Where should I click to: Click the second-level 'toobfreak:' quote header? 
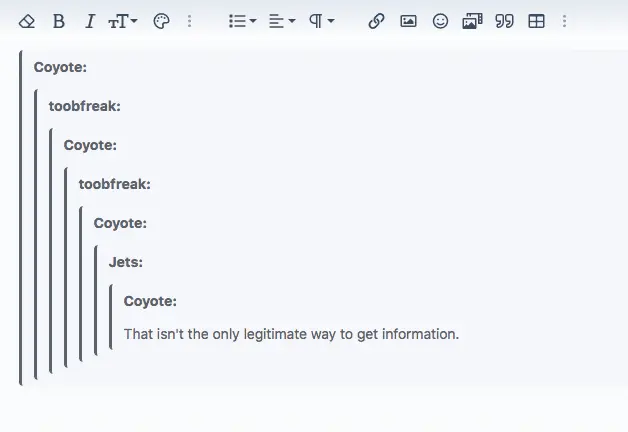[x=85, y=106]
